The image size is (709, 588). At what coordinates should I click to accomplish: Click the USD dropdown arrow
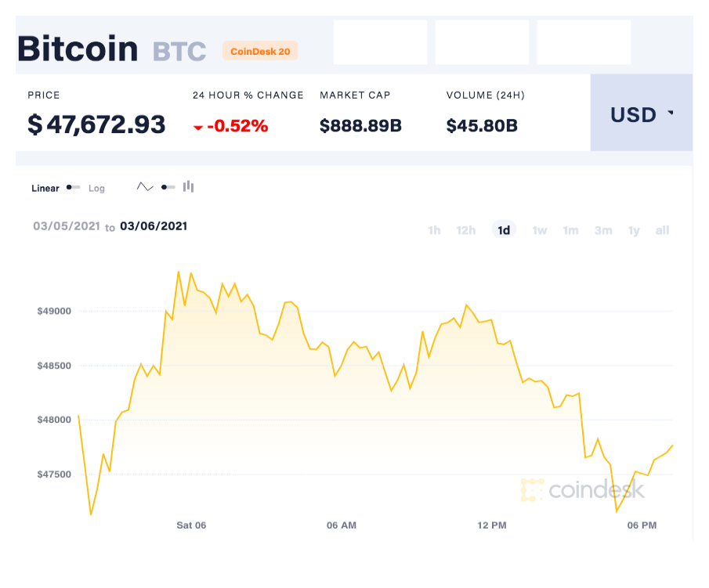671,114
